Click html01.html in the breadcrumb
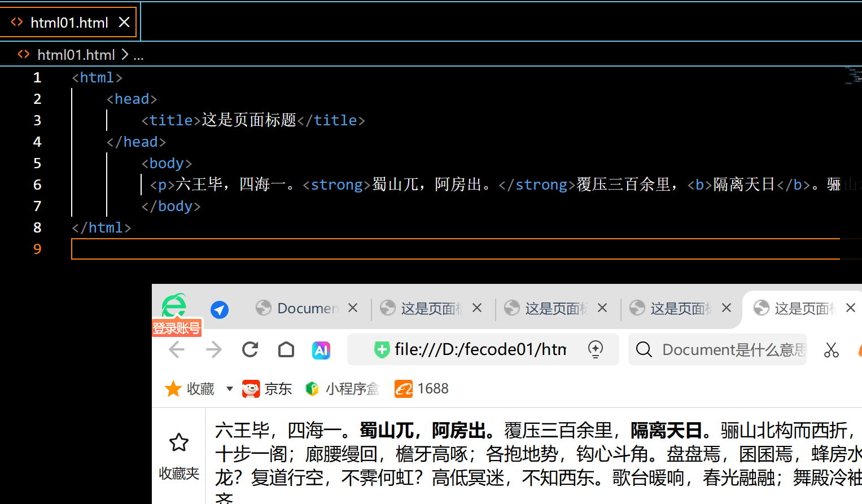Screen dimensions: 862x504 click(76, 55)
